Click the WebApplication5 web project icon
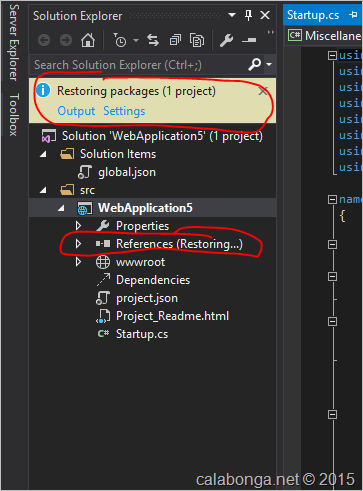 pyautogui.click(x=85, y=208)
